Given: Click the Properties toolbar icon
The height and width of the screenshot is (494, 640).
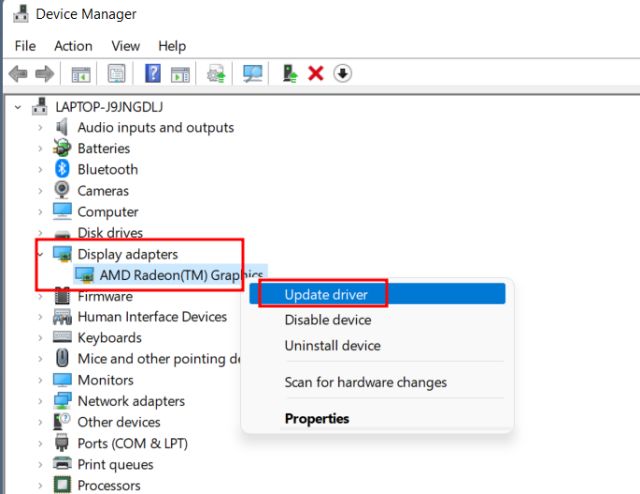Looking at the screenshot, I should click(117, 73).
